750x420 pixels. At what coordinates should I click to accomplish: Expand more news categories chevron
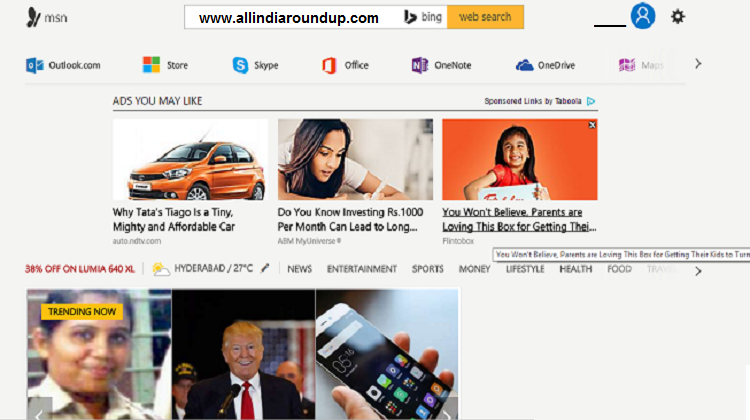click(x=698, y=271)
